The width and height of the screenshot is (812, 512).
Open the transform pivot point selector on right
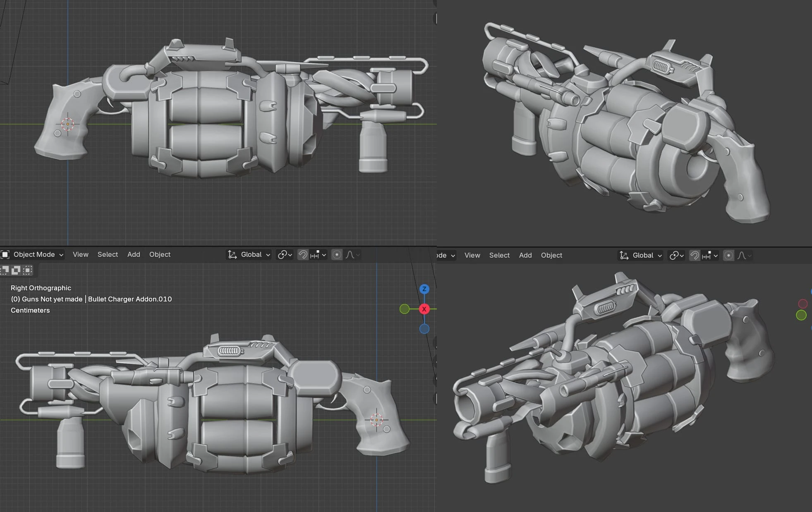(676, 255)
